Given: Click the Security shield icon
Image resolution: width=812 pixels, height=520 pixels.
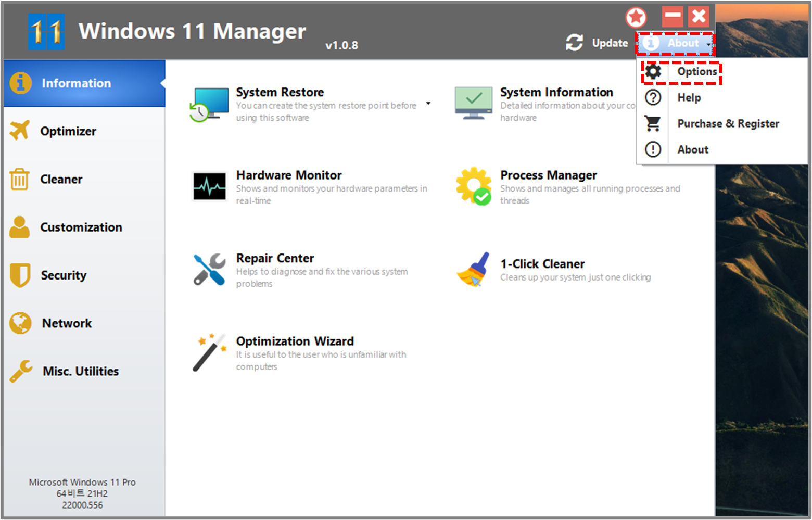Looking at the screenshot, I should coord(20,275).
